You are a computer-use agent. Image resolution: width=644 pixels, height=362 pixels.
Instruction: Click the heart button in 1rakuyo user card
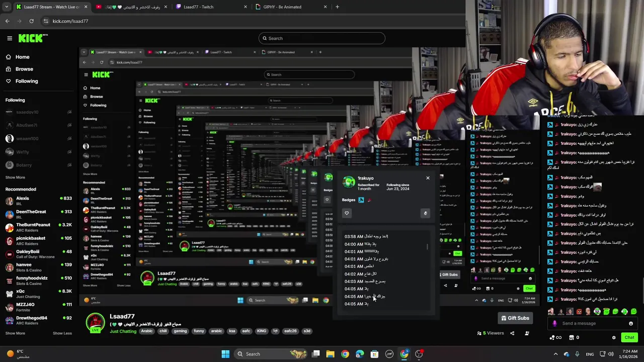[347, 213]
